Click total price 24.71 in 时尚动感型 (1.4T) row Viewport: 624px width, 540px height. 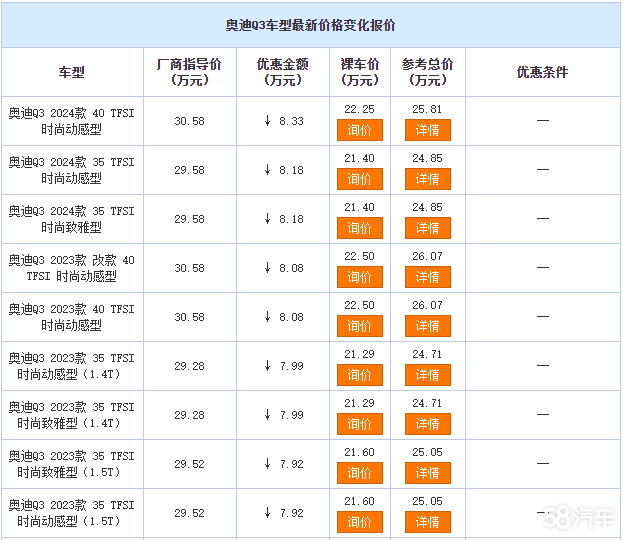tap(427, 354)
